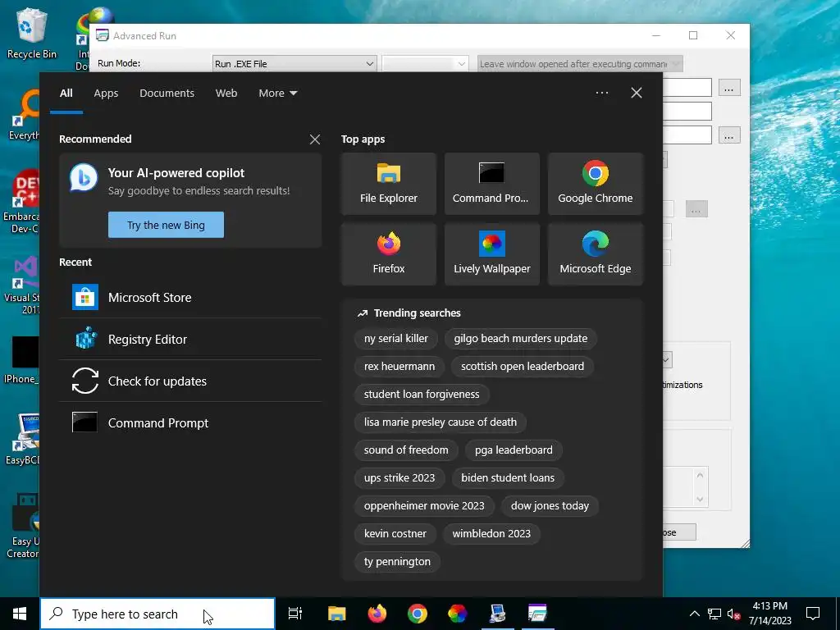Click the computer app taskbar icon left of Advanced Run
The width and height of the screenshot is (840, 630).
click(x=497, y=614)
